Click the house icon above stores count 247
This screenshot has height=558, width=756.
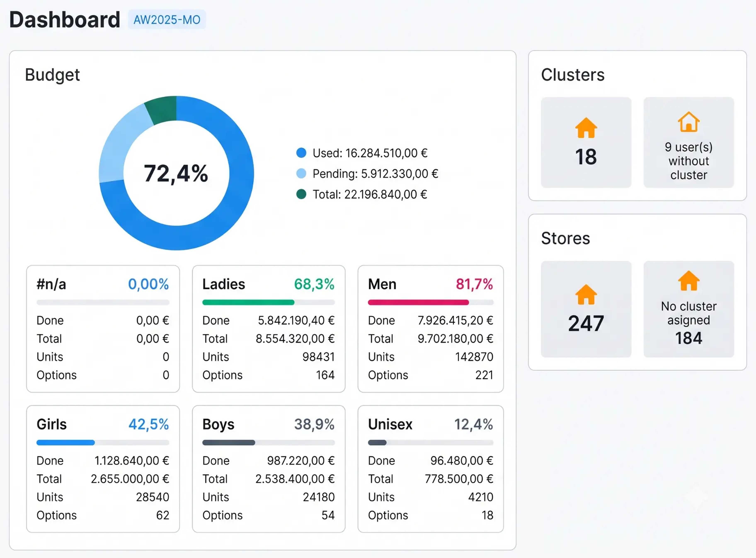click(x=586, y=294)
